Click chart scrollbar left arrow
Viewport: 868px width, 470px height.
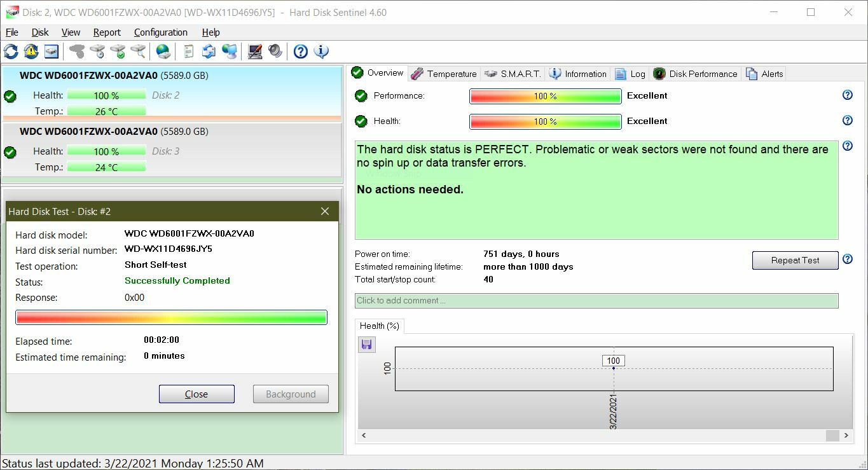click(x=364, y=436)
